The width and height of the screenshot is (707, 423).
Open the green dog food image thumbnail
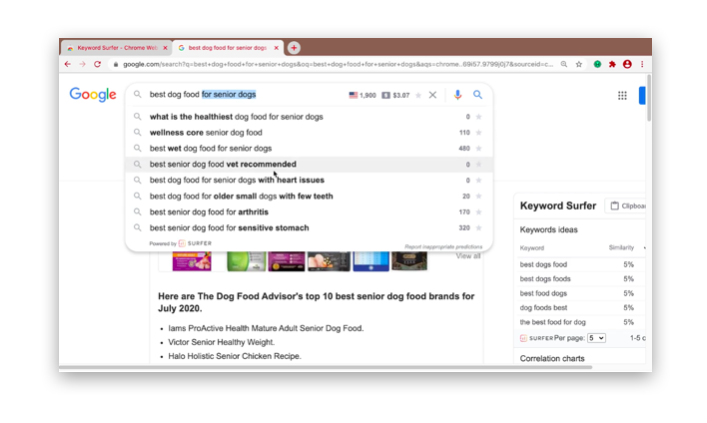[x=246, y=261]
